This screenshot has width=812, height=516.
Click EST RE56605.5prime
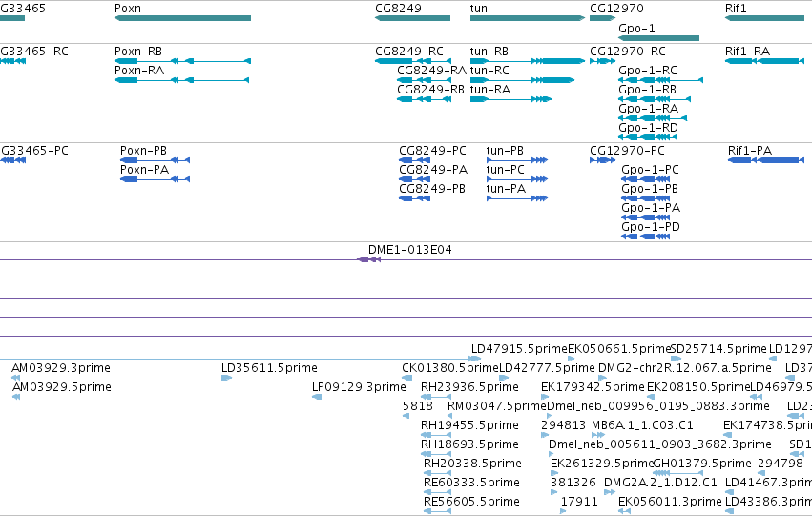coord(437,511)
